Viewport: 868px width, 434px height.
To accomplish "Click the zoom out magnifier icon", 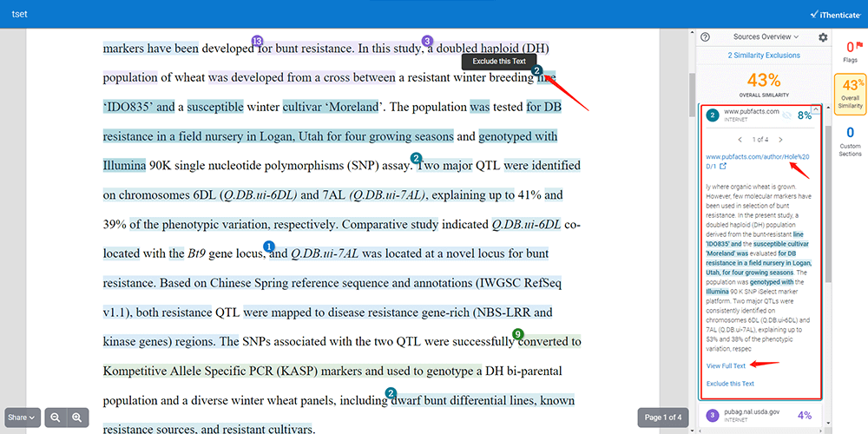I will tap(55, 418).
